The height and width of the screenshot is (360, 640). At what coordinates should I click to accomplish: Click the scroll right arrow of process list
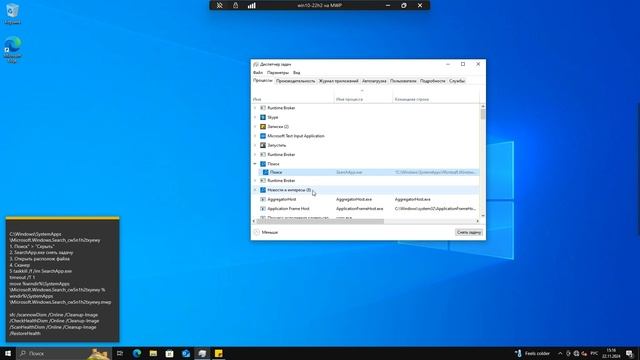478,221
